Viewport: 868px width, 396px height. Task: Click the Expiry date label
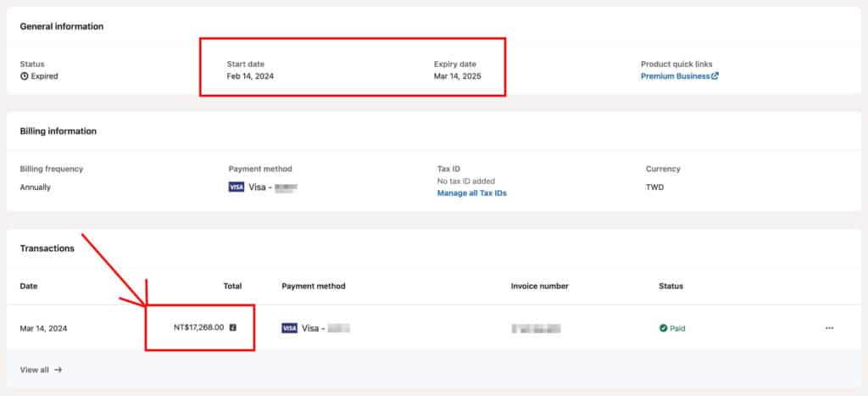455,64
